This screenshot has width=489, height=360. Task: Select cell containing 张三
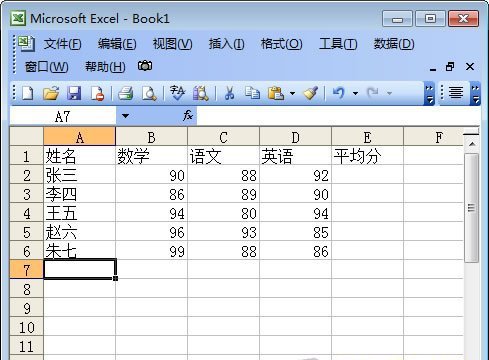[79, 174]
